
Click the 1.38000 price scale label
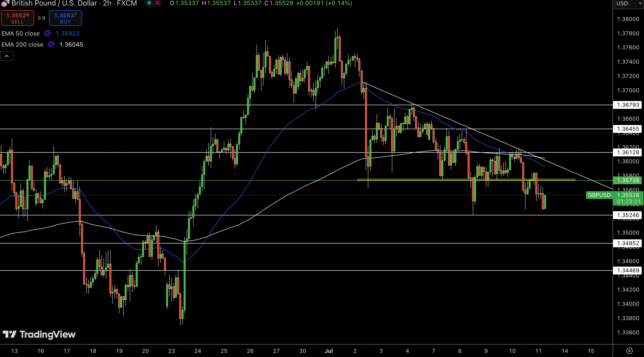628,19
